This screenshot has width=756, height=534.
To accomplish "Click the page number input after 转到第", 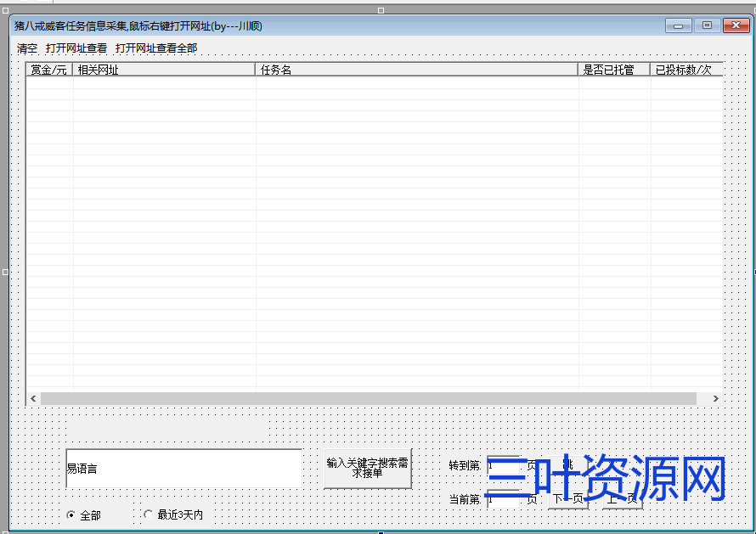I will click(505, 465).
